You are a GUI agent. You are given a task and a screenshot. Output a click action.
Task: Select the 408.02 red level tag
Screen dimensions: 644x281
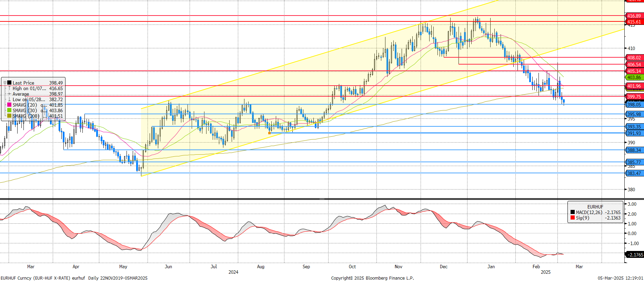coord(634,58)
